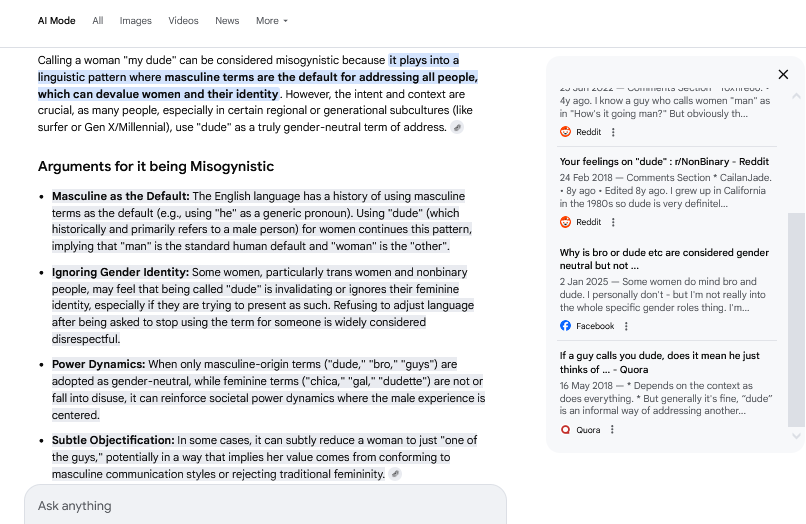Open options for first Reddit source

613,132
